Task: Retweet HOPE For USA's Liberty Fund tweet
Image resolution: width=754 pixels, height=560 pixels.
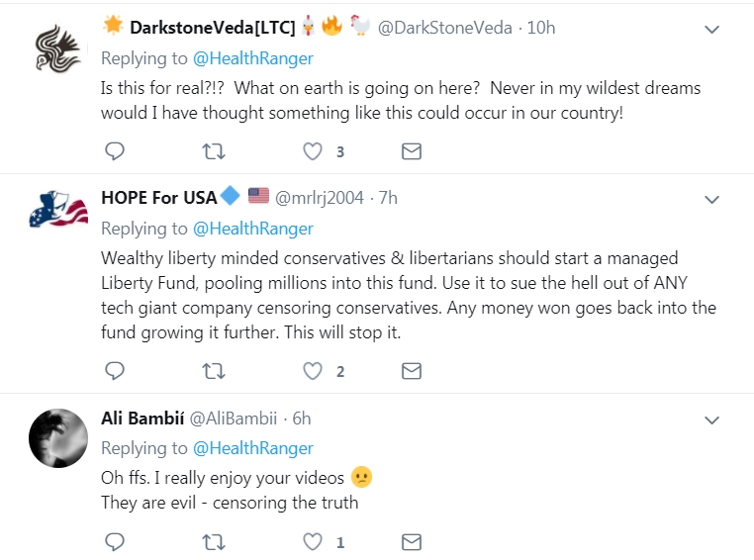Action: point(213,371)
